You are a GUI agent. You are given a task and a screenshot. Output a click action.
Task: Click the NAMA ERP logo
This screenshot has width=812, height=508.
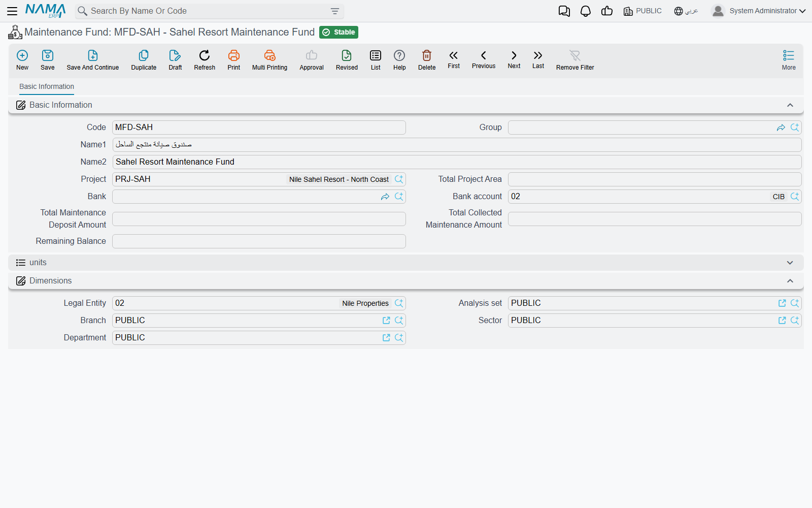click(x=46, y=11)
